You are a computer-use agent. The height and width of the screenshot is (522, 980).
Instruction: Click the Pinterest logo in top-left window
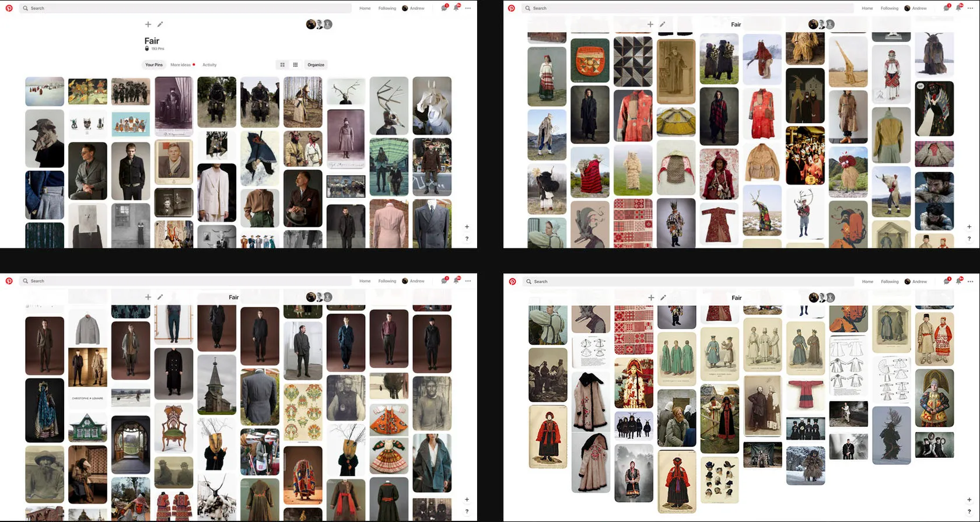9,8
